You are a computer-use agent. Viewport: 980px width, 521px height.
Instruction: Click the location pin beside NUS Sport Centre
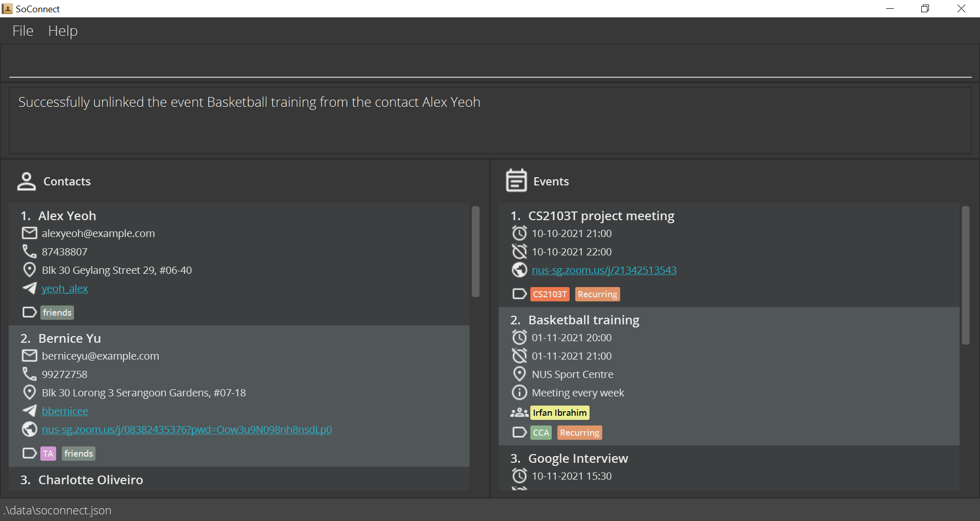[x=520, y=374]
